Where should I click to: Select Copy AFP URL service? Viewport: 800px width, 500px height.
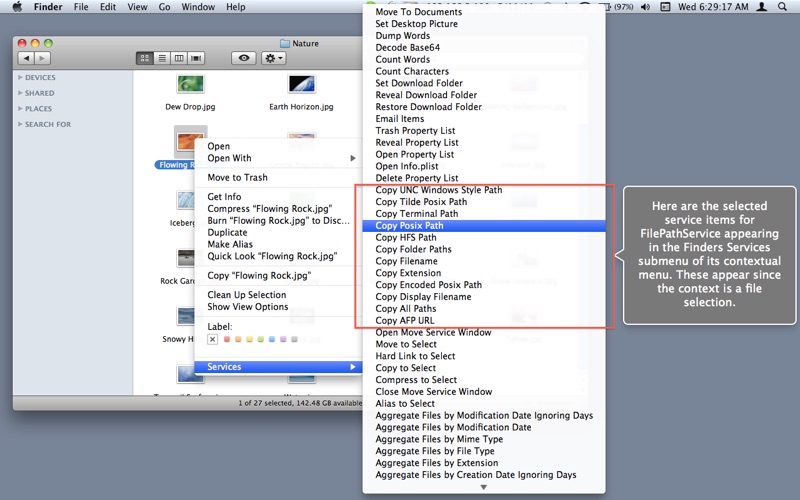pos(484,320)
